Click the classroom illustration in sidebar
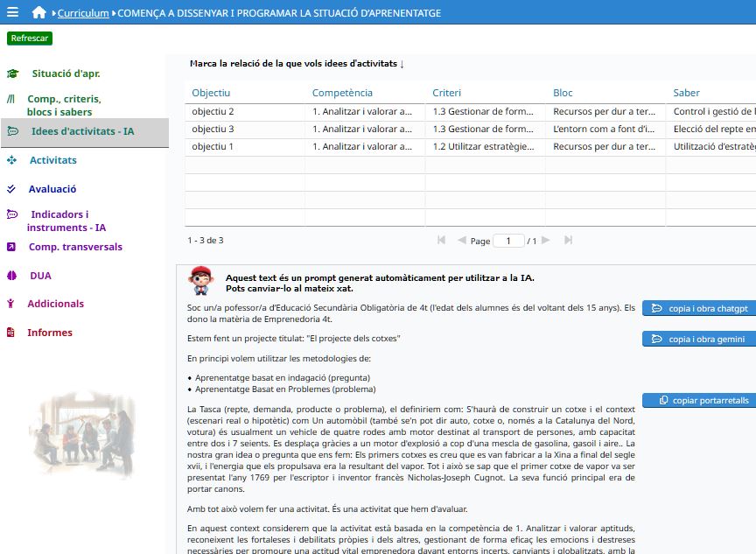Screen dimensions: 756x554 pyautogui.click(x=82, y=435)
